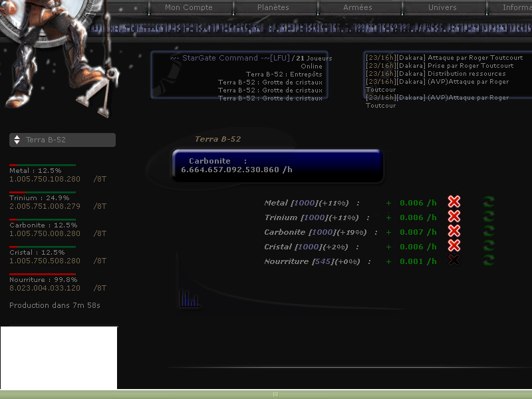This screenshot has height=399, width=532.
Task: Open the Armées menu
Action: tap(358, 7)
